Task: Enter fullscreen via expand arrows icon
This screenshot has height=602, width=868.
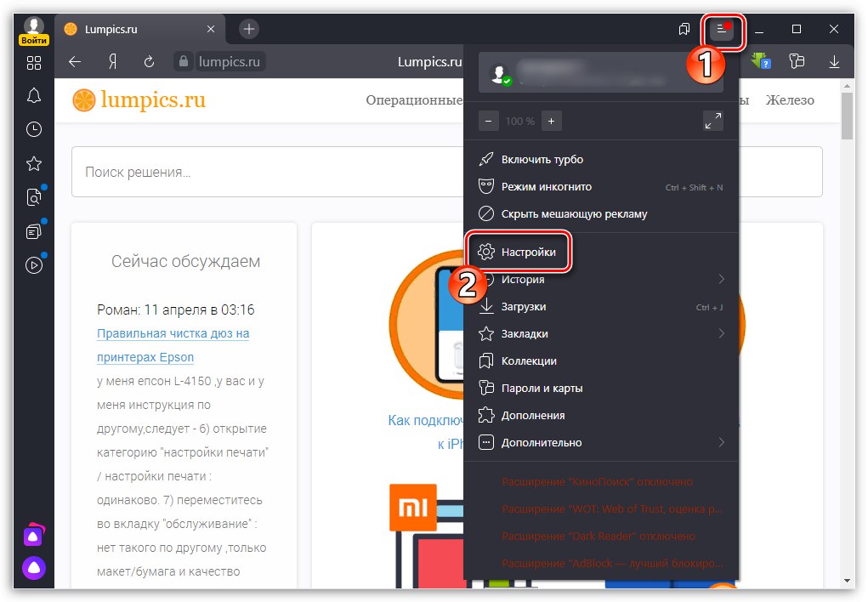Action: coord(713,121)
